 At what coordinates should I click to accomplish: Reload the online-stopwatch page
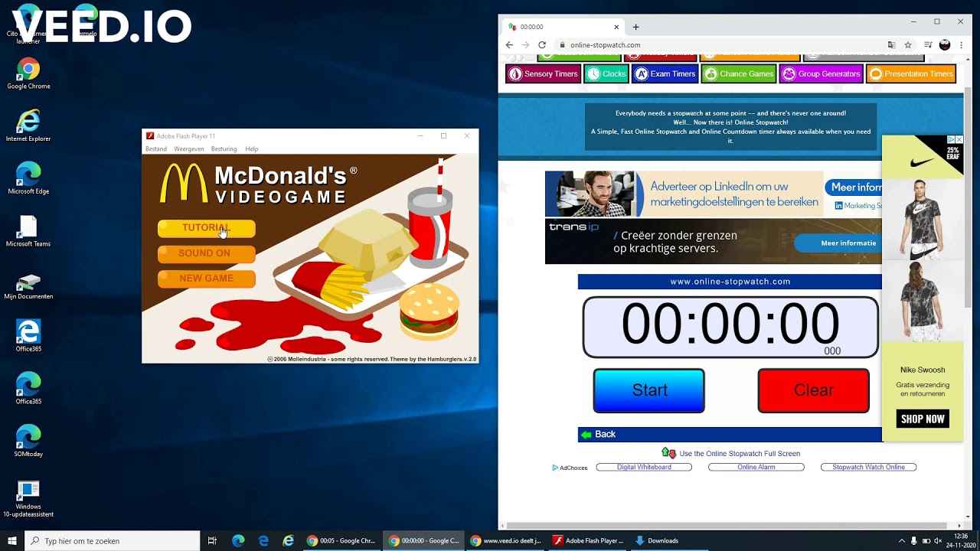pos(542,45)
